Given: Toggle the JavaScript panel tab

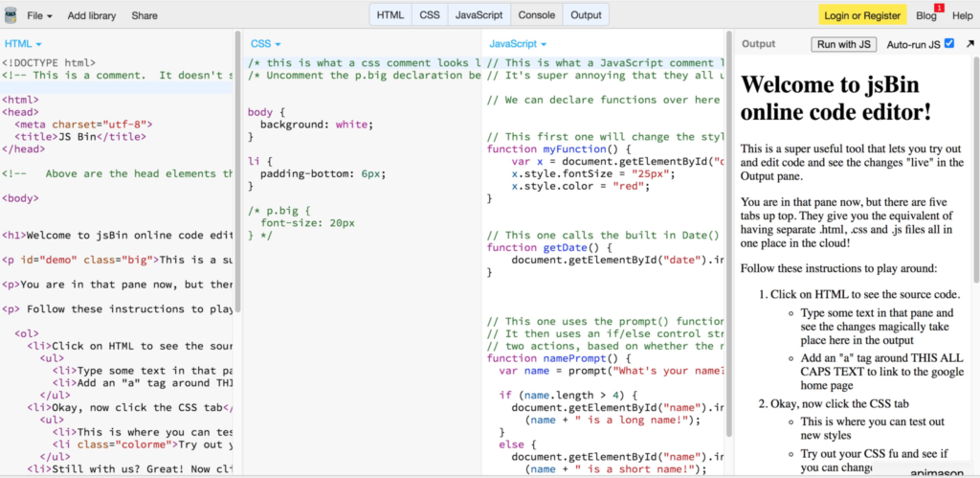Looking at the screenshot, I should point(479,15).
